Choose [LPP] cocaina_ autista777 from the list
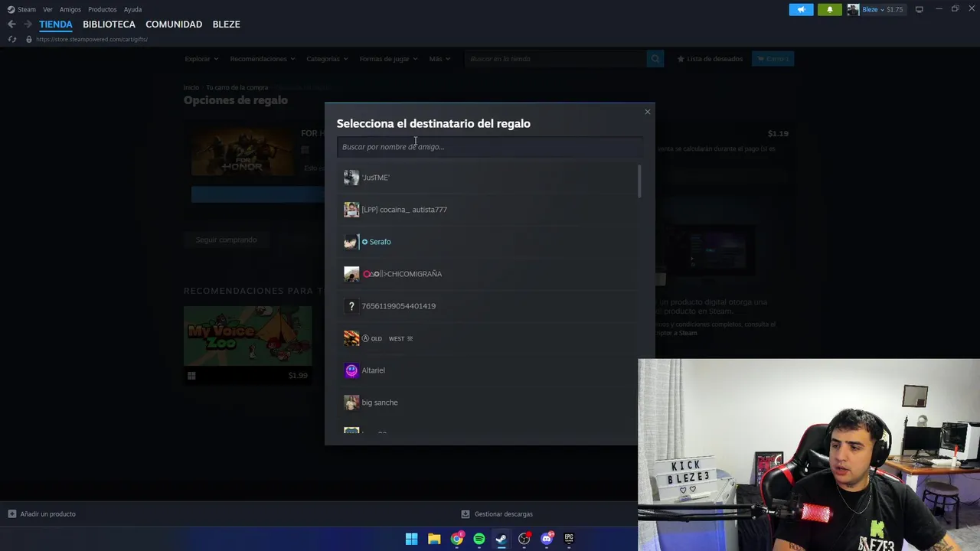The height and width of the screenshot is (551, 980). [487, 210]
